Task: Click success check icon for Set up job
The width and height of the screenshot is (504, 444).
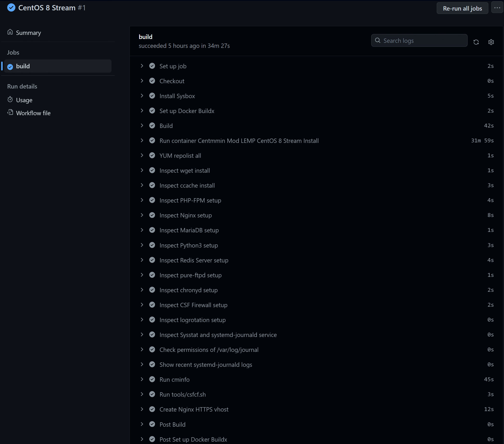Action: (x=152, y=66)
